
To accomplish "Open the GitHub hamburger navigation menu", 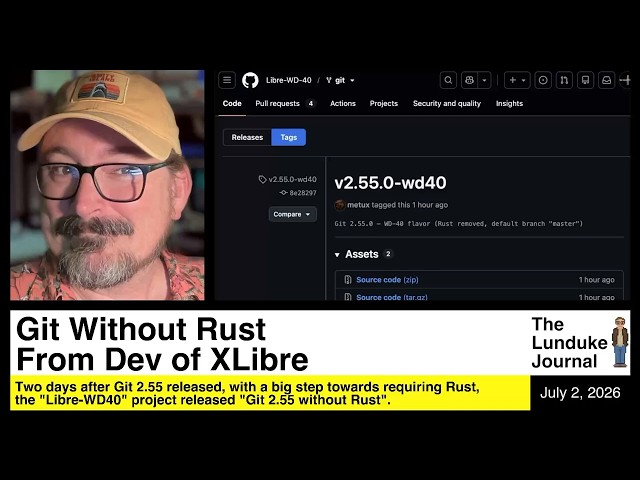I will pos(227,80).
